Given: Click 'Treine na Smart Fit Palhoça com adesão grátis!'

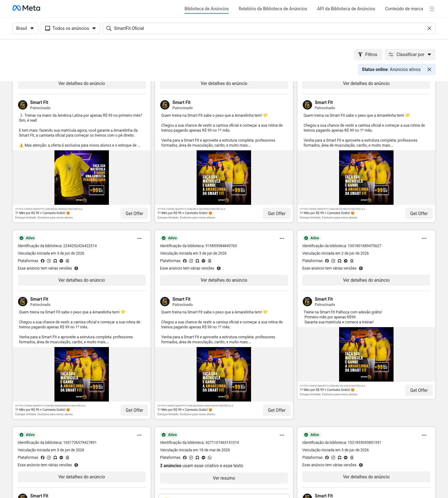Looking at the screenshot, I should [343, 312].
